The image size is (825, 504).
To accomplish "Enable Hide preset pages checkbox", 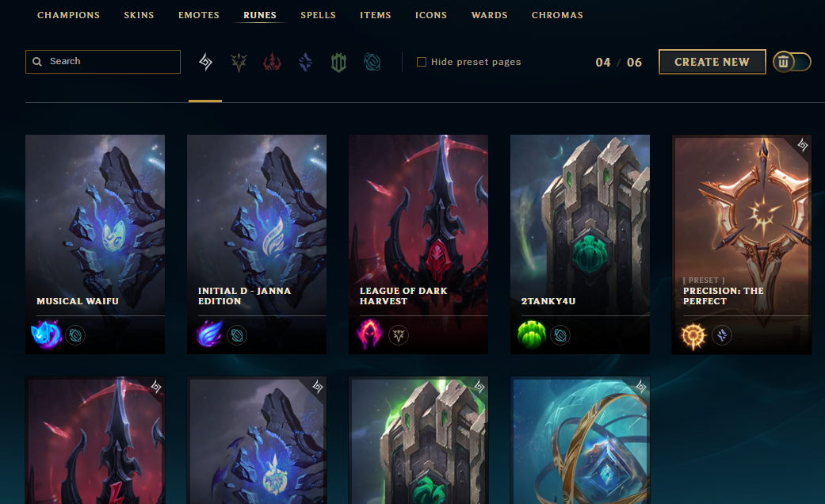I will pos(422,62).
